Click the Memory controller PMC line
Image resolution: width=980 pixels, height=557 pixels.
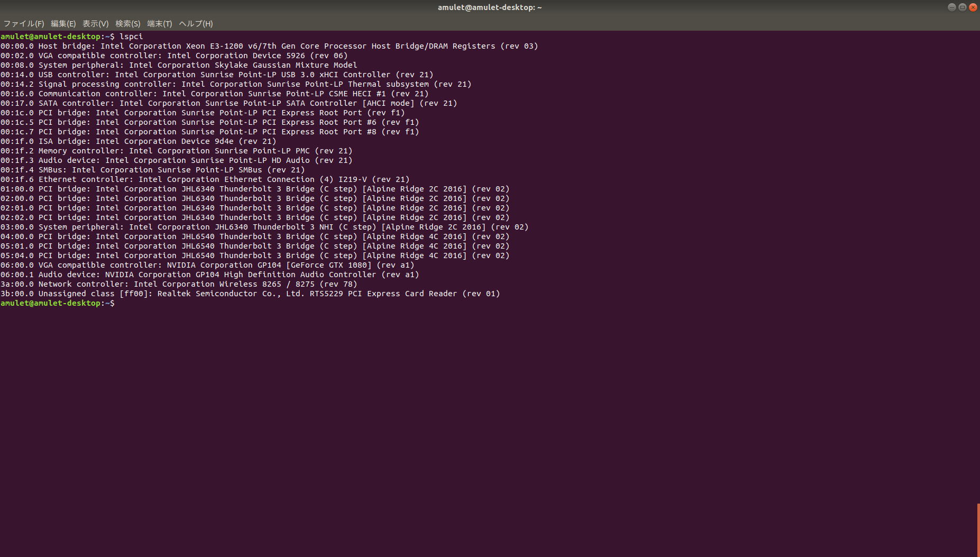177,151
